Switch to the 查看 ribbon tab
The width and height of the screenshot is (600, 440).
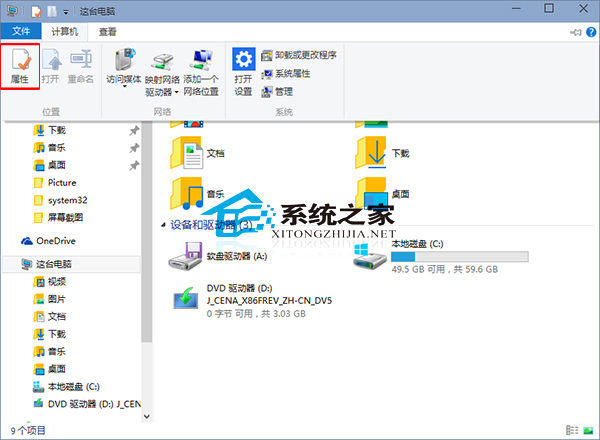coord(108,32)
